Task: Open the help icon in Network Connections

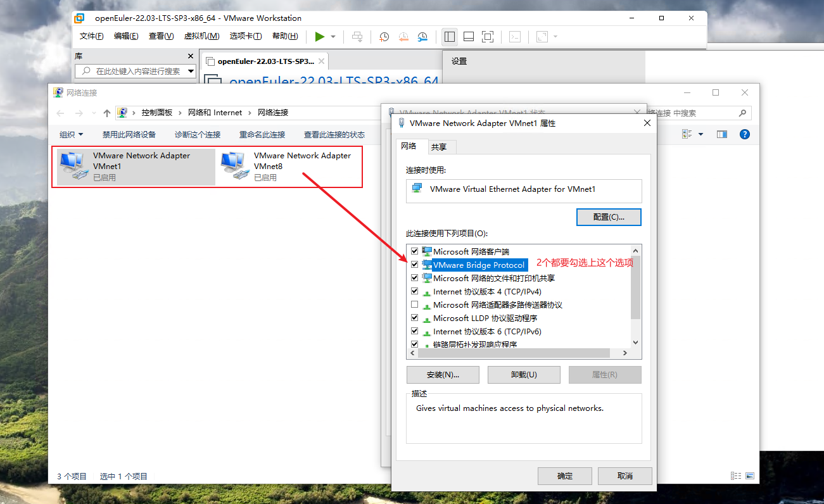Action: [745, 134]
